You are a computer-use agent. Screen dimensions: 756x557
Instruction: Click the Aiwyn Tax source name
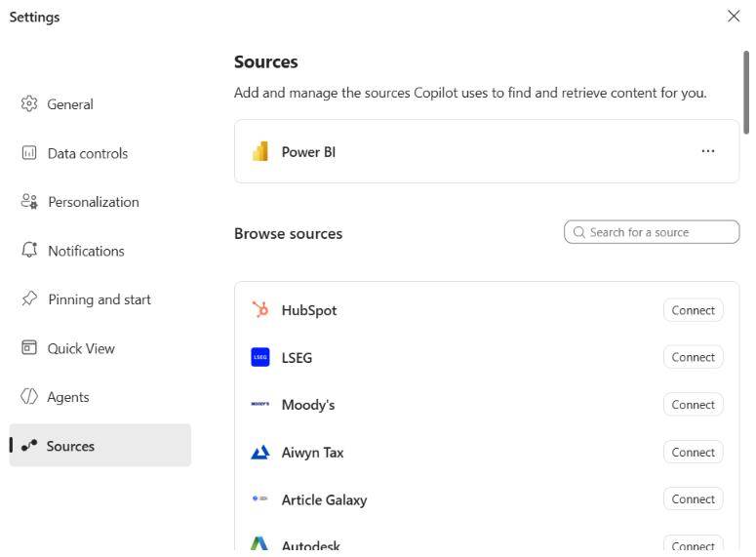[x=312, y=453]
